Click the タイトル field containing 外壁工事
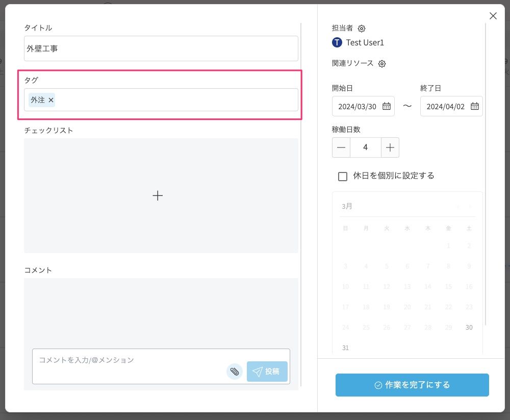Image resolution: width=510 pixels, height=420 pixels. coord(161,49)
